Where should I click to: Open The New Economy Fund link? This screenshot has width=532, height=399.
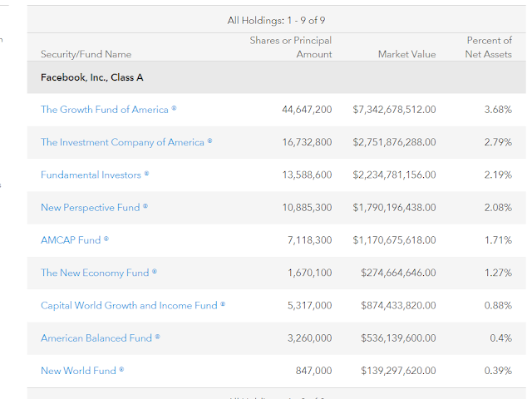click(x=95, y=273)
